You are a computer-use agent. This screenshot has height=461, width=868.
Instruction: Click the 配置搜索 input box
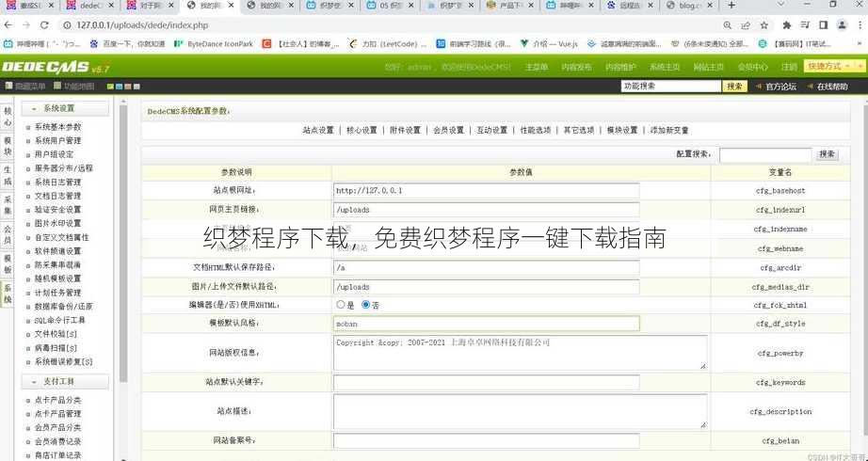tap(765, 155)
